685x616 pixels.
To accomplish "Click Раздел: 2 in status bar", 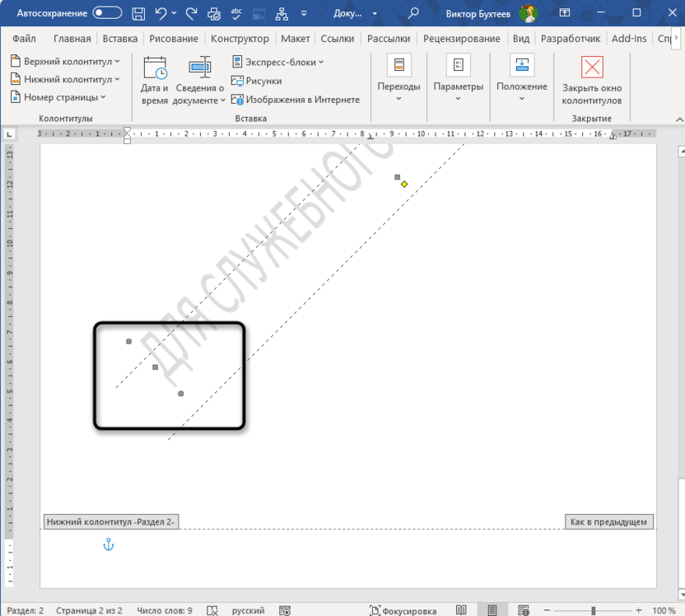I will click(x=26, y=610).
